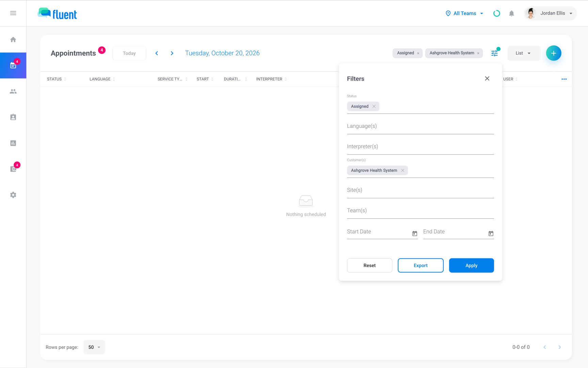Open Settings gear in sidebar
The width and height of the screenshot is (588, 368).
pyautogui.click(x=13, y=195)
